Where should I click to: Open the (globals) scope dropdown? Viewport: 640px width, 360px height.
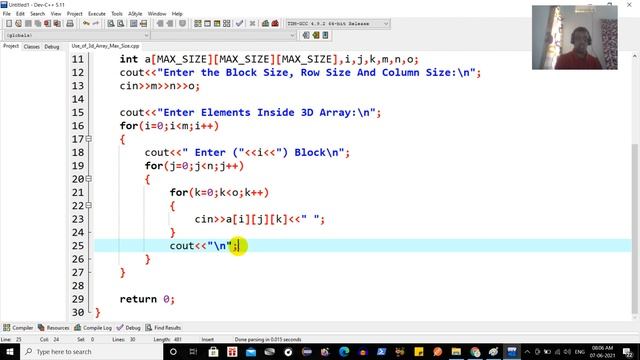tap(77, 36)
